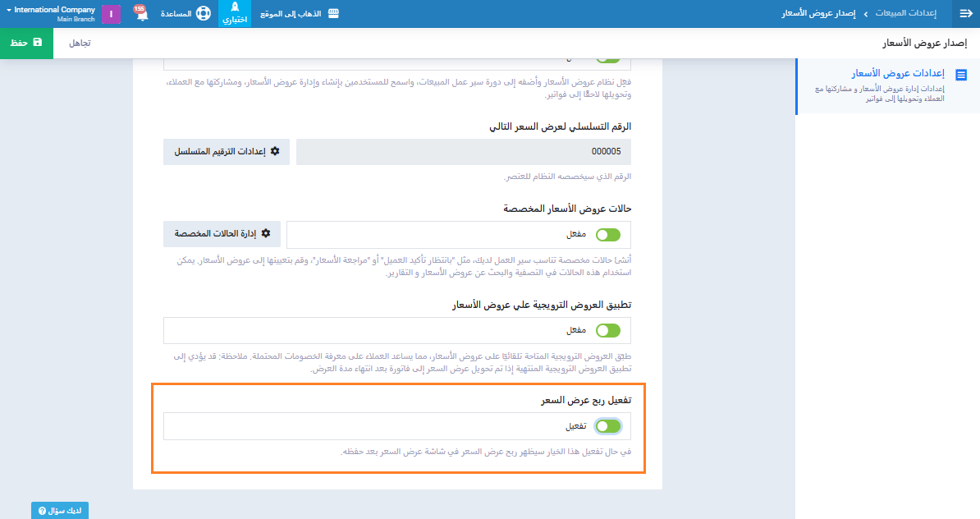980x519 pixels.
Task: Click the storefront go-to-site icon
Action: point(333,14)
